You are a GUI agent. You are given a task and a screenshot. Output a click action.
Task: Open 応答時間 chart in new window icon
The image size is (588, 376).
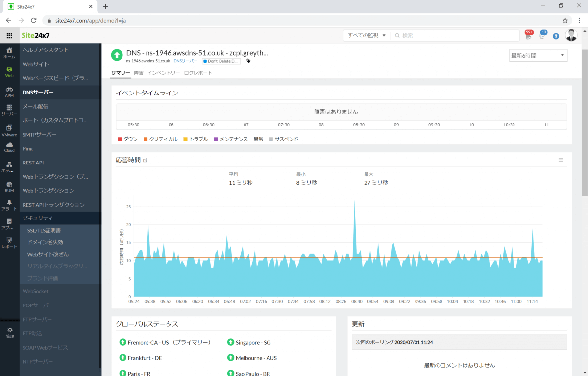tap(145, 160)
